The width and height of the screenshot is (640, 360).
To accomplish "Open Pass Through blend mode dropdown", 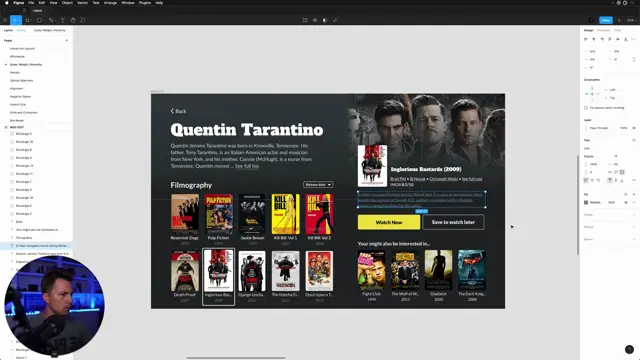I will [599, 128].
